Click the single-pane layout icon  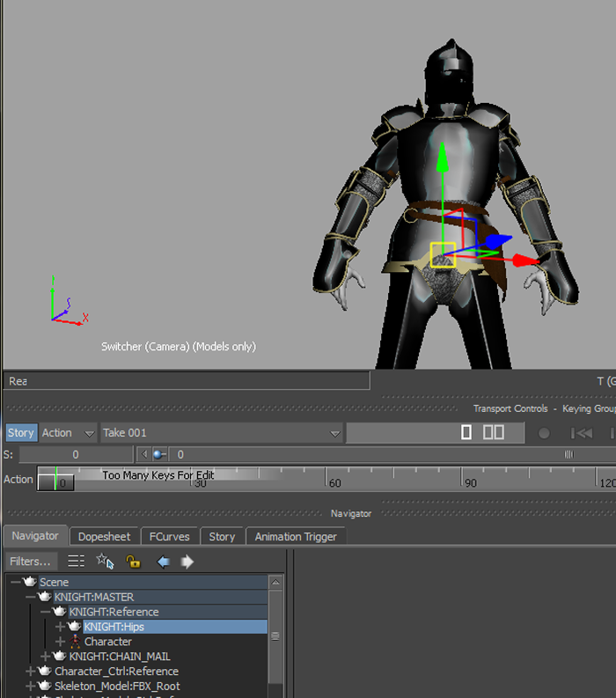pos(466,432)
